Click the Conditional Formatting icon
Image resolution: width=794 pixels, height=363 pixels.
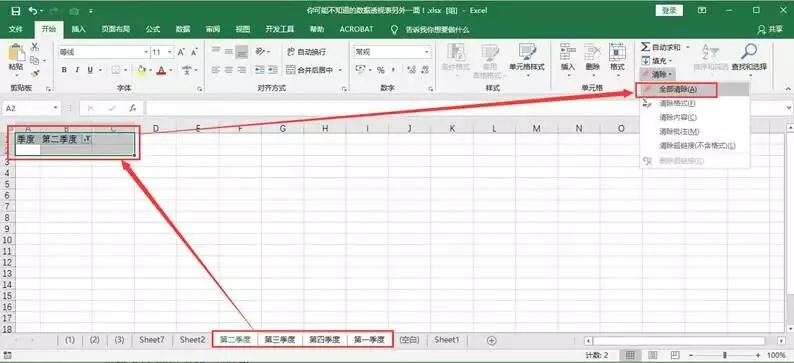pos(456,52)
